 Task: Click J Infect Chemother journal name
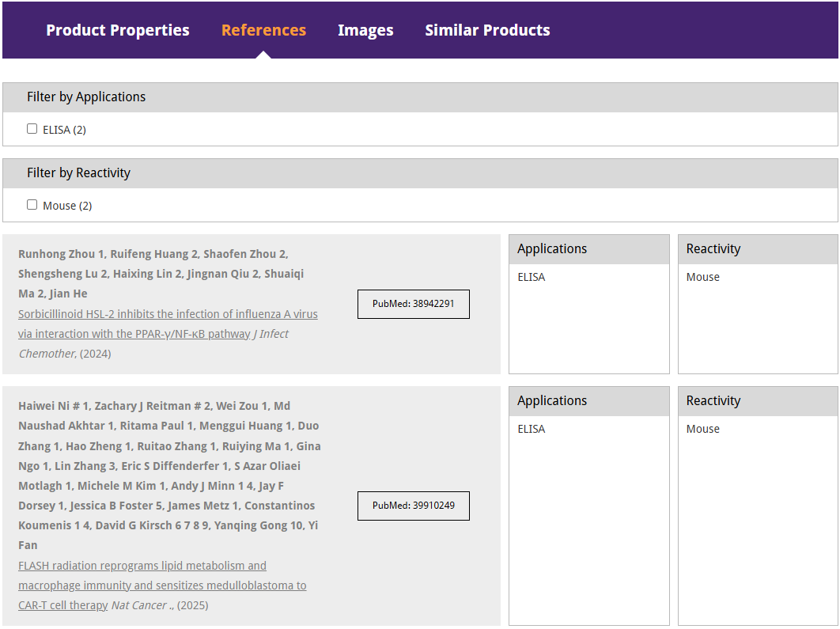click(153, 343)
